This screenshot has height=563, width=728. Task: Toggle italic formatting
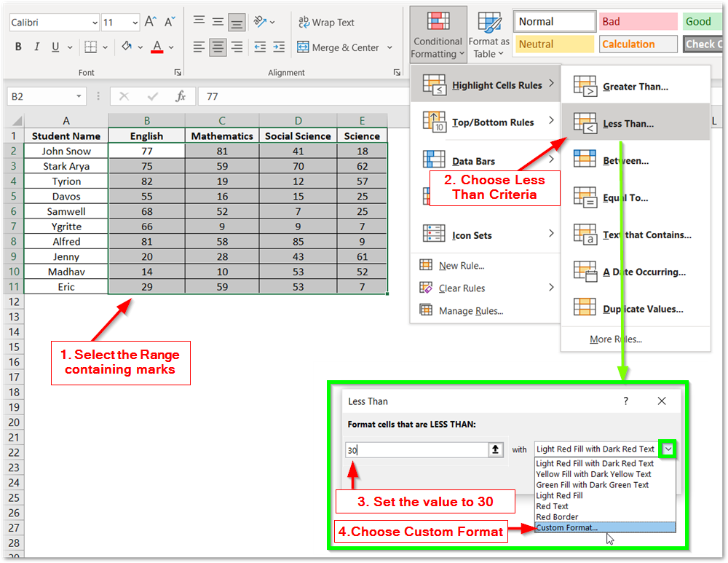pyautogui.click(x=35, y=46)
